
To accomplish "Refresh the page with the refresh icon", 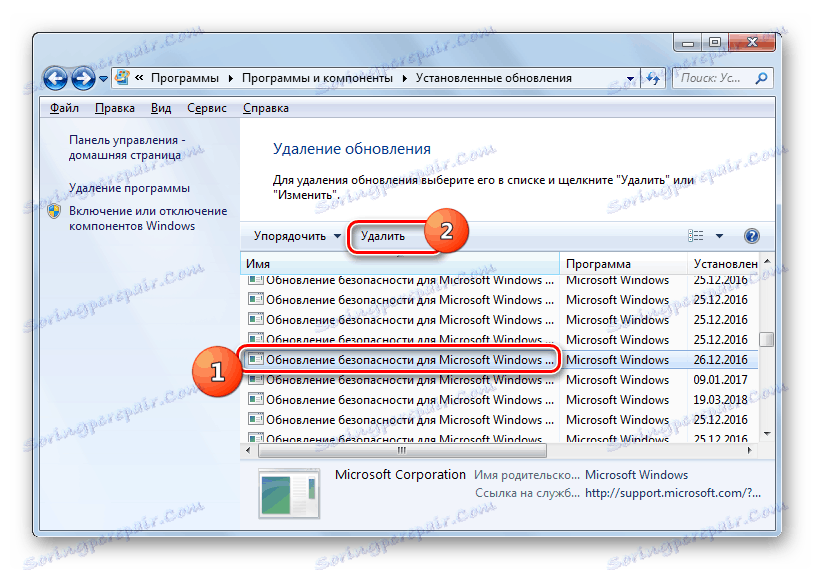I will pos(653,78).
